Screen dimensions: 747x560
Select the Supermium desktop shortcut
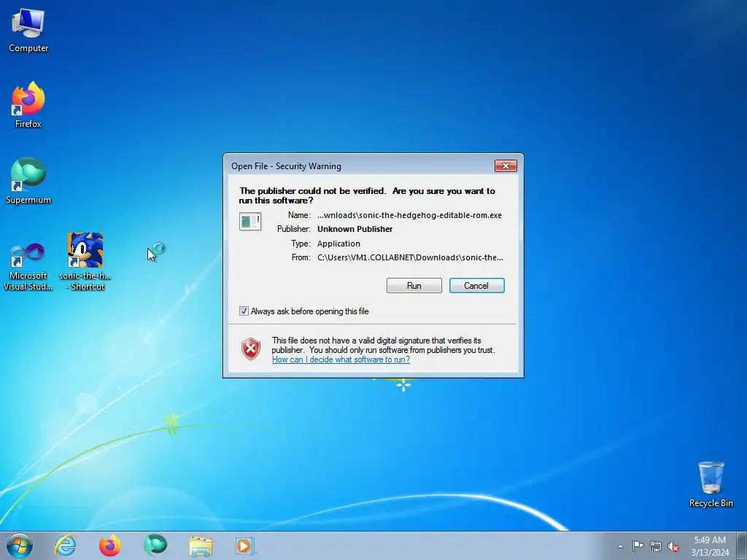click(28, 181)
